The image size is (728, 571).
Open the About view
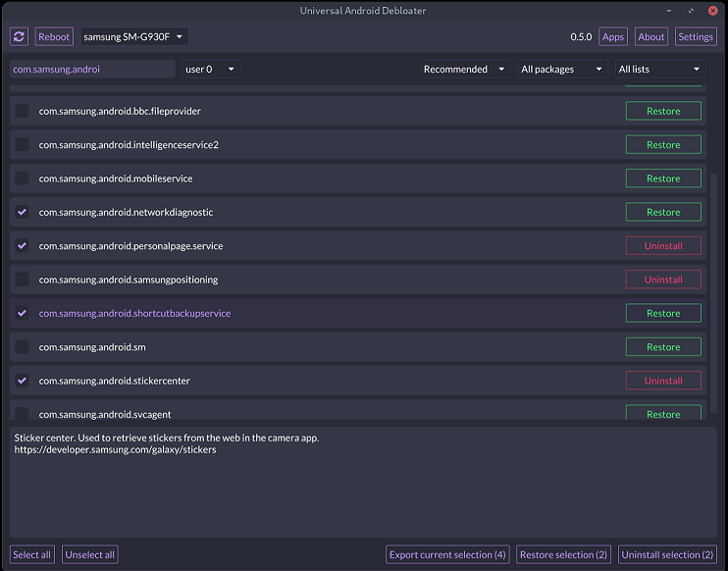coord(650,36)
